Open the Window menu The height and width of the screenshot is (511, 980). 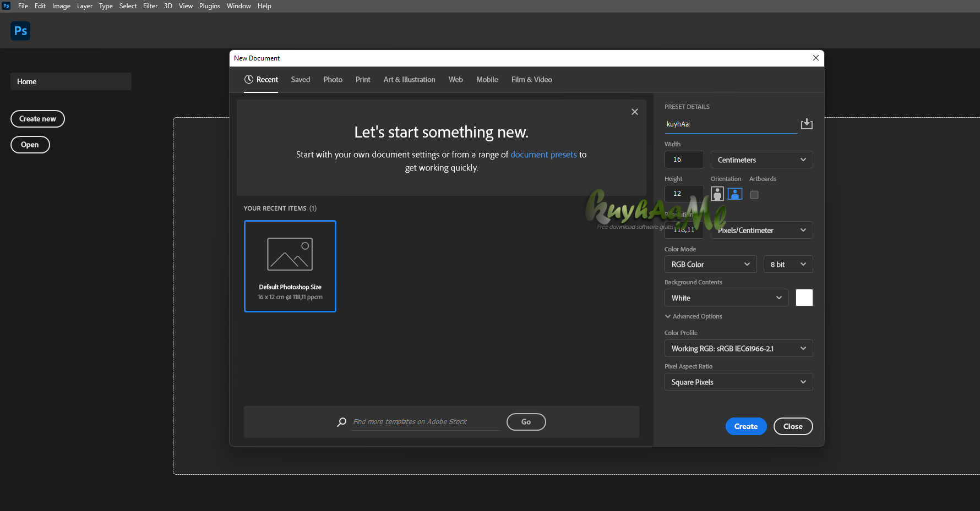pos(238,6)
